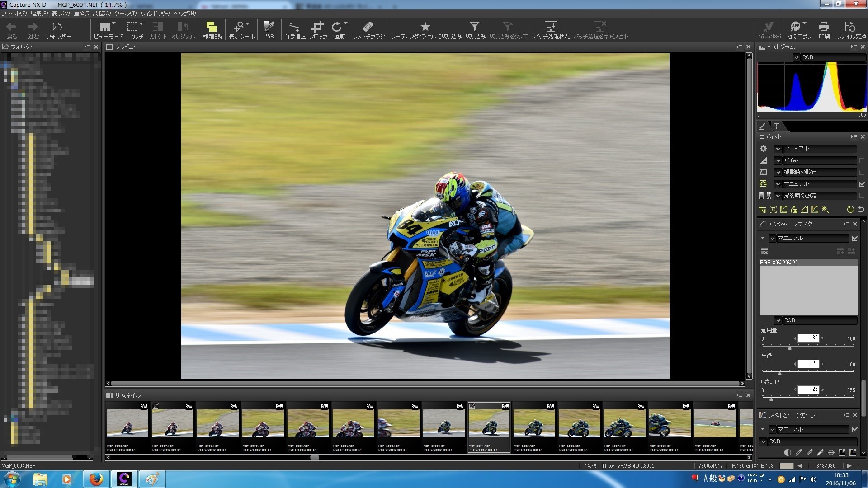The height and width of the screenshot is (488, 868).
Task: Click the revert adjustments arrow icon
Action: tap(861, 210)
